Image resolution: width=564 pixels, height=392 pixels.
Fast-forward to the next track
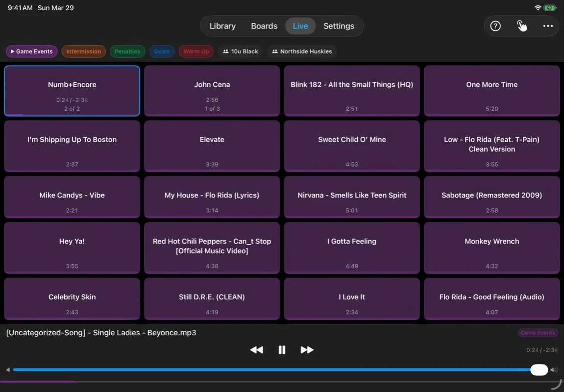[x=307, y=349]
